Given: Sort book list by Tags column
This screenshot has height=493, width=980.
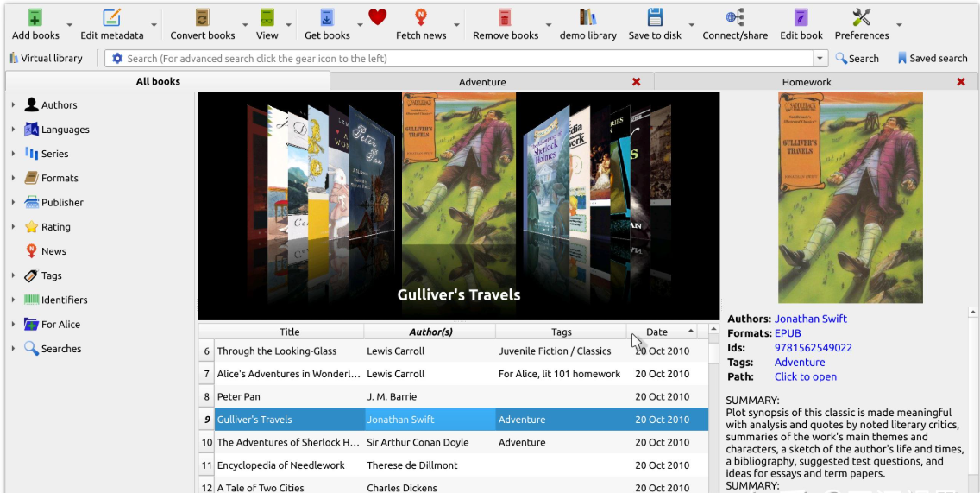Looking at the screenshot, I should pyautogui.click(x=562, y=332).
